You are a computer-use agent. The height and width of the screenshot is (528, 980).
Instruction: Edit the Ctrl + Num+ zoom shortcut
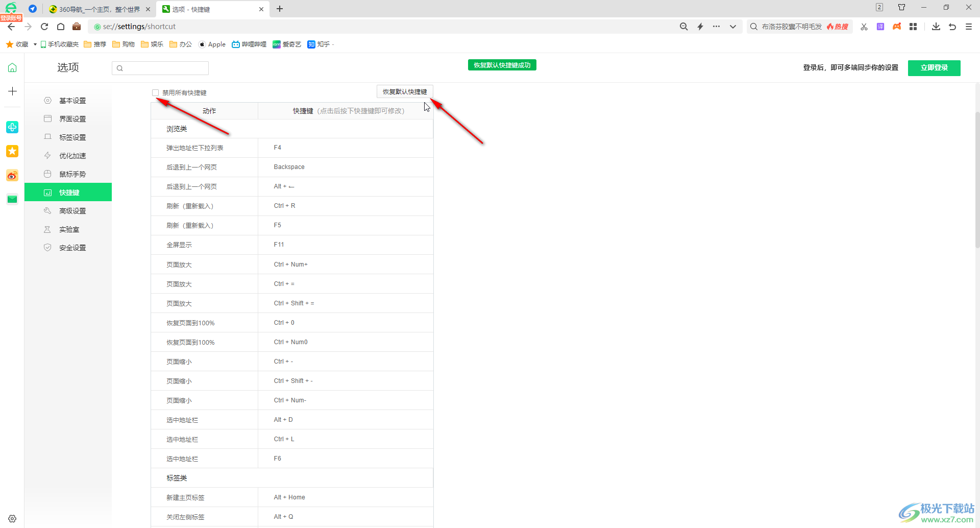click(x=346, y=265)
